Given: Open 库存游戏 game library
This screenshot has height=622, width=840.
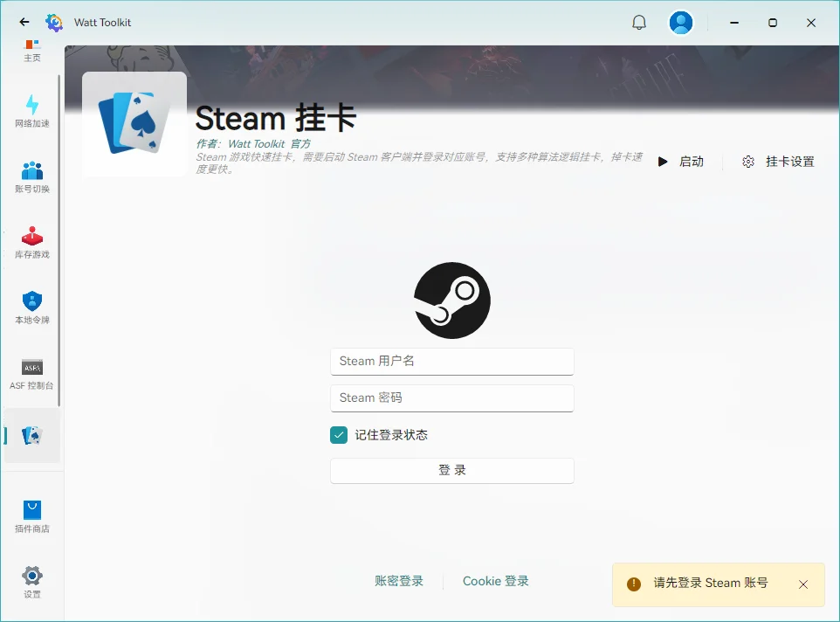Looking at the screenshot, I should coord(32,243).
